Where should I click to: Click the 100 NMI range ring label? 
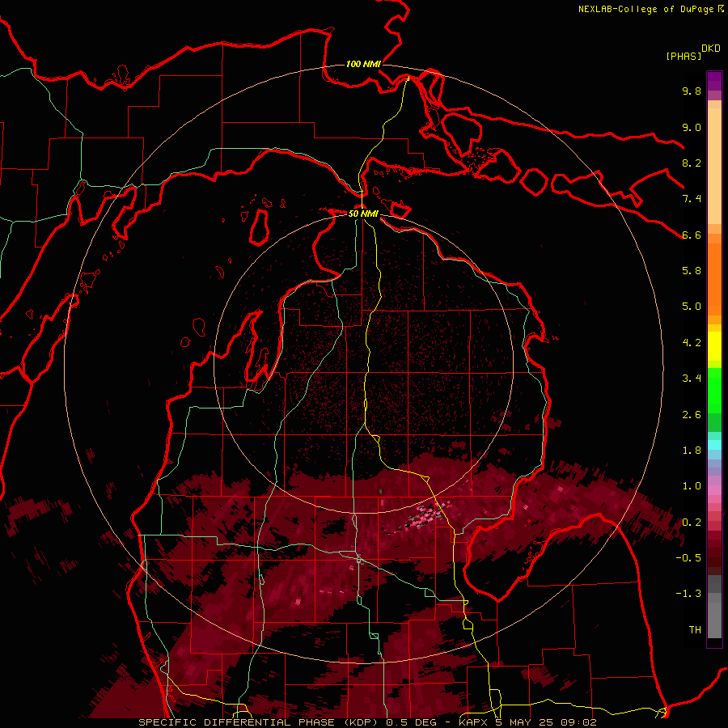coord(363,64)
